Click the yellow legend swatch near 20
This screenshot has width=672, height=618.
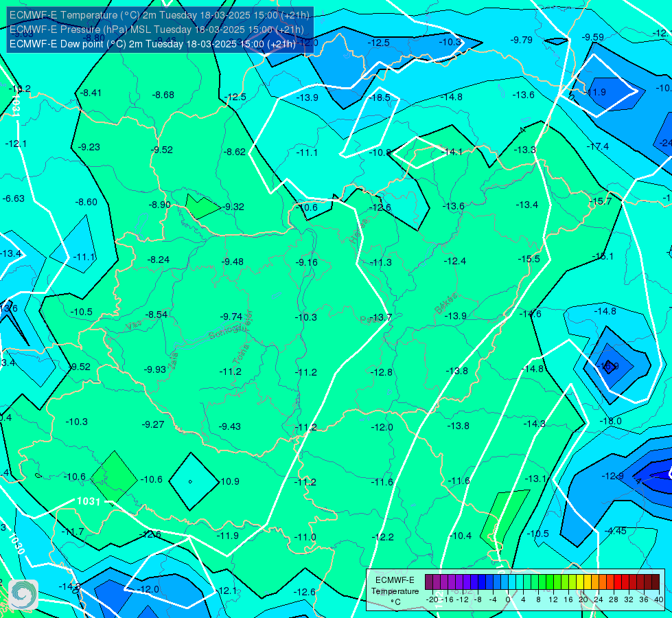580,582
